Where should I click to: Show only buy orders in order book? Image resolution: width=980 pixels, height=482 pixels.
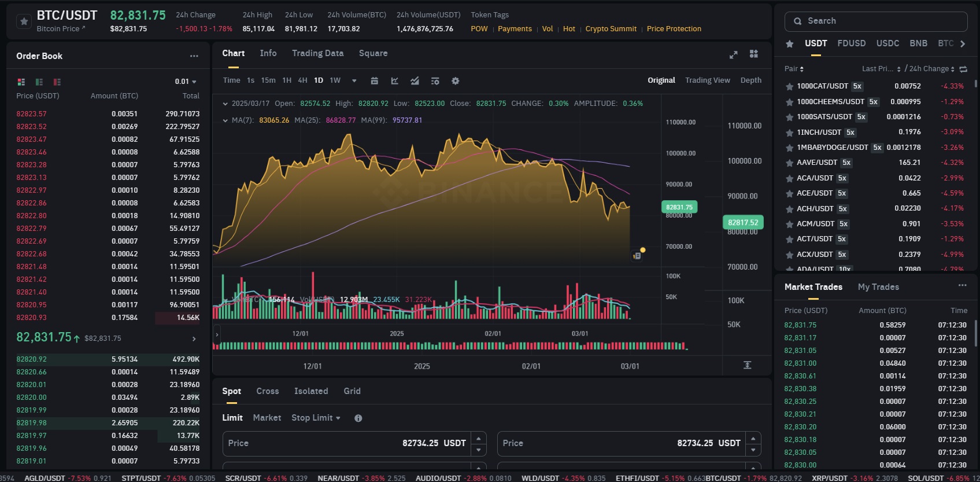[39, 82]
